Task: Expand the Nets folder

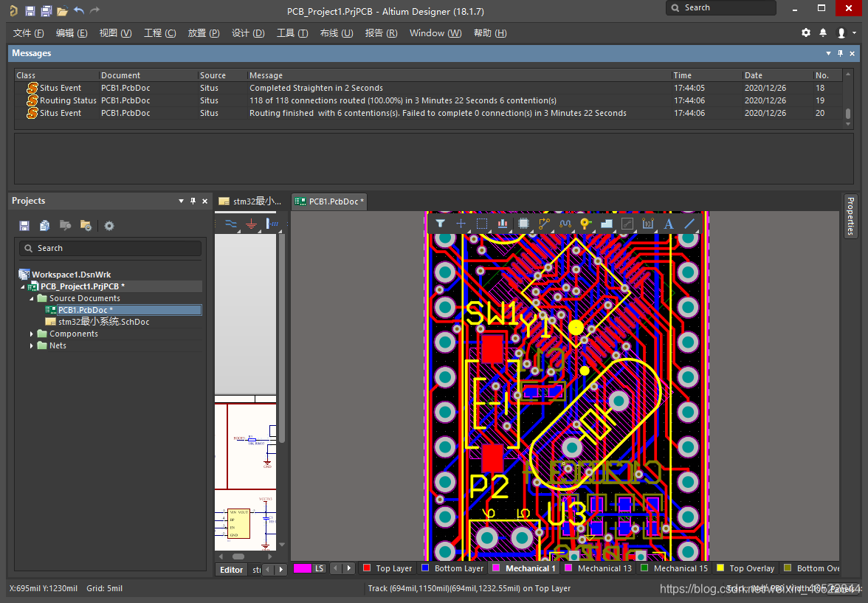Action: pyautogui.click(x=32, y=345)
